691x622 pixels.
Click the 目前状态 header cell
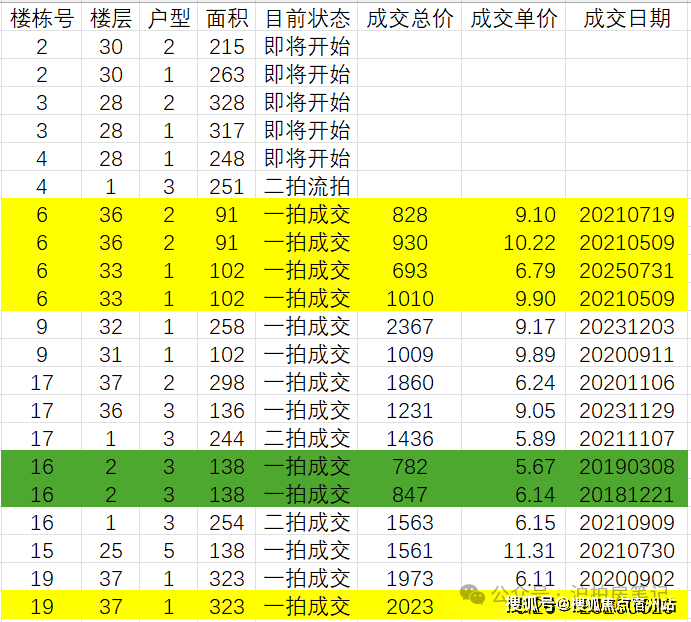coord(307,19)
